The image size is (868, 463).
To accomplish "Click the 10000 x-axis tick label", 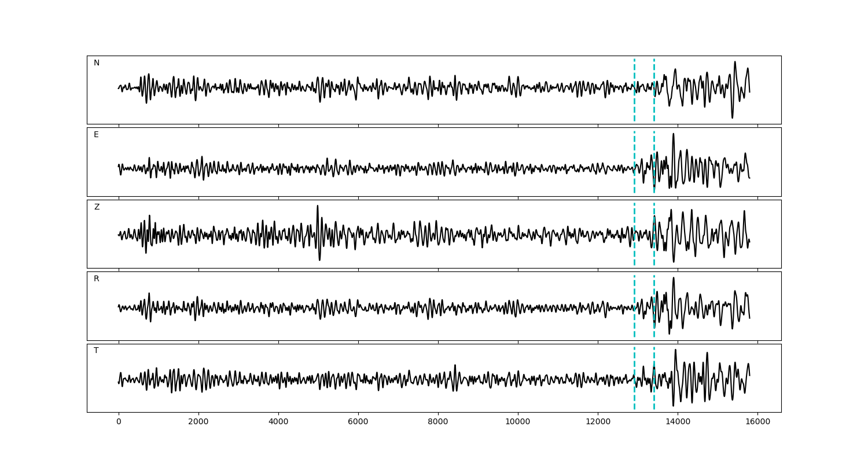I will (518, 422).
